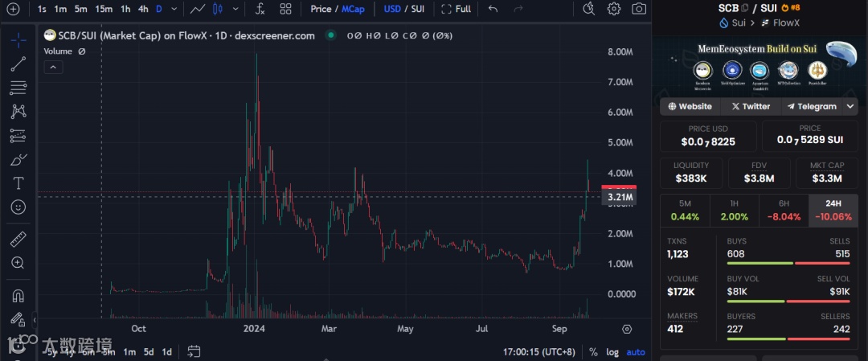Expand the chart style dropdown arrow
The width and height of the screenshot is (868, 361).
[x=235, y=9]
